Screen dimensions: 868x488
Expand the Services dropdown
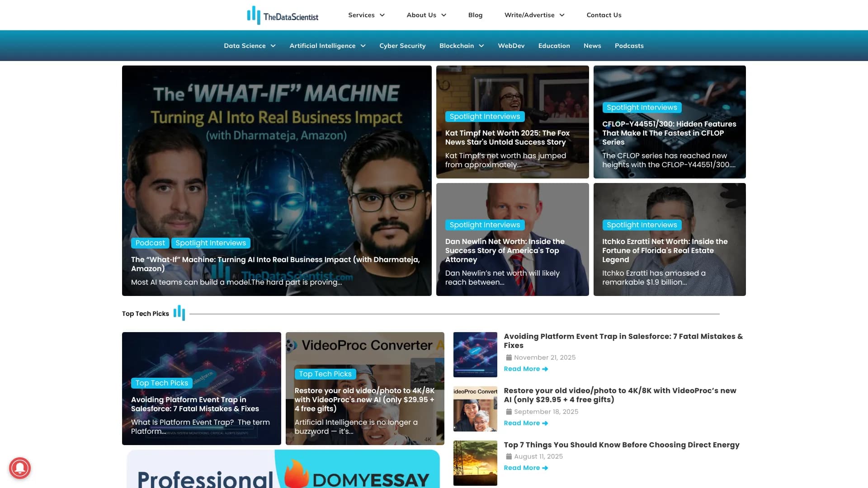tap(382, 15)
